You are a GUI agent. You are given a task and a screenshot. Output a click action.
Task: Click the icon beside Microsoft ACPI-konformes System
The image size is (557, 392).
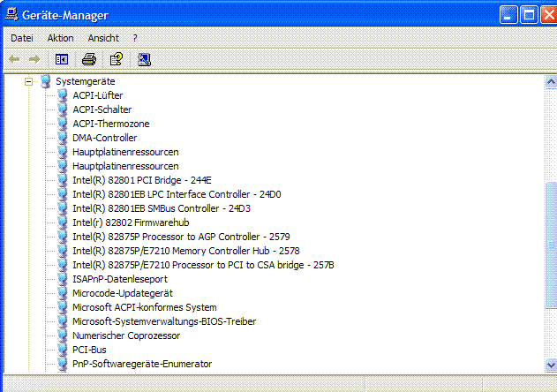(x=63, y=307)
